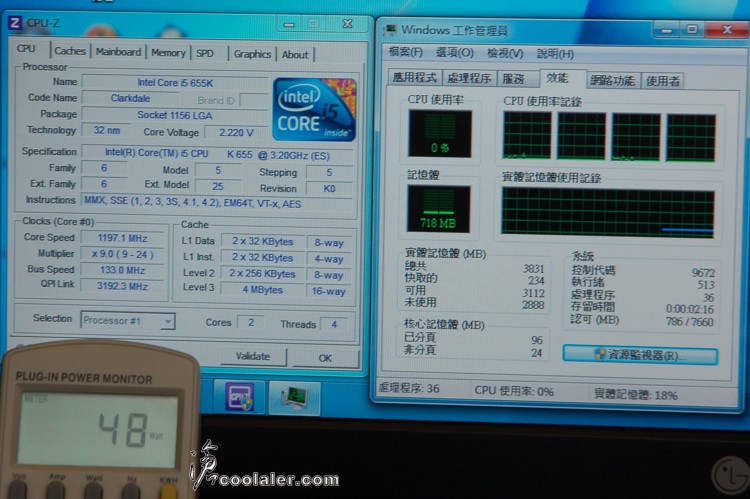Switch to the Mainboard tab in CPU-Z
This screenshot has height=499, width=750.
click(118, 52)
